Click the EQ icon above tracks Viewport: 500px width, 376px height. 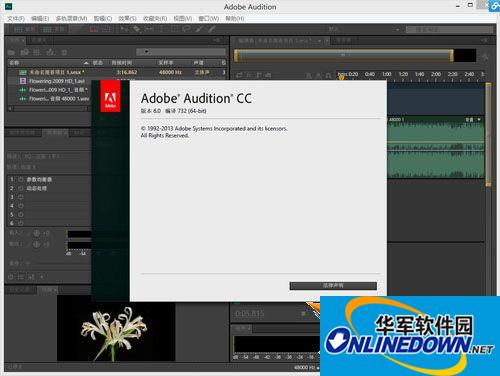pos(268,76)
